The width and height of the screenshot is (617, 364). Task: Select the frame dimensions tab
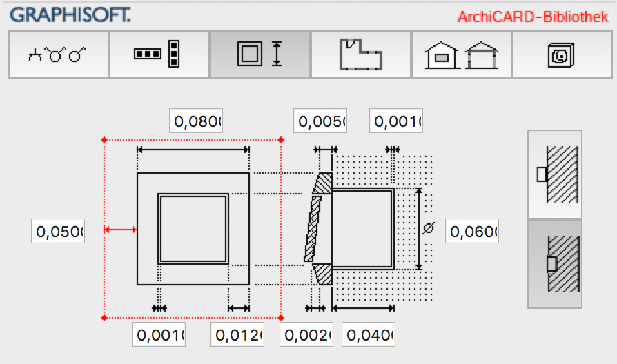(260, 54)
